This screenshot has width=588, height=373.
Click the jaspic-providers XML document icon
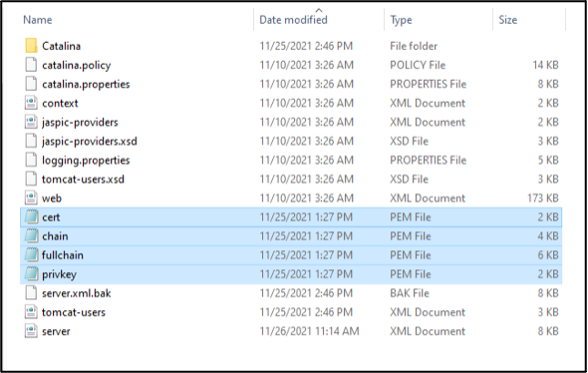(32, 122)
